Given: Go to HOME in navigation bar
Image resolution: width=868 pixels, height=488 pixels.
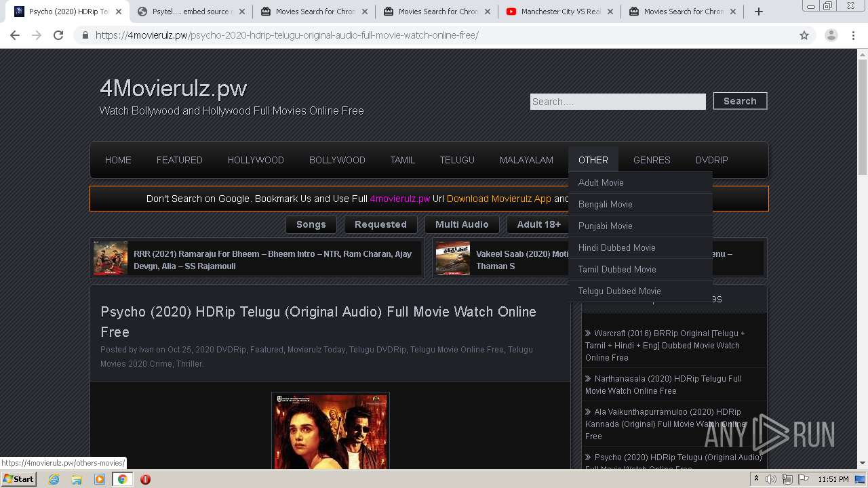Looking at the screenshot, I should click(118, 160).
